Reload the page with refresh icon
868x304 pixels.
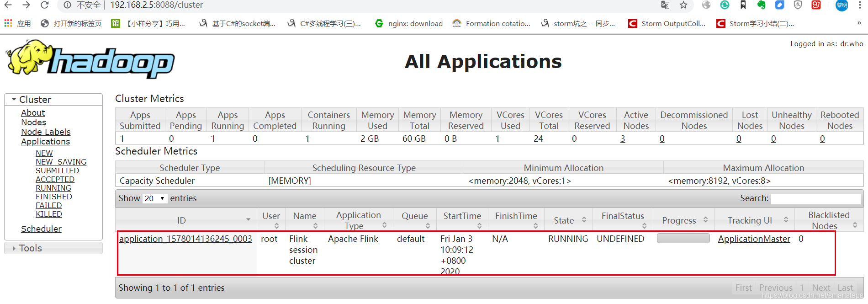44,5
